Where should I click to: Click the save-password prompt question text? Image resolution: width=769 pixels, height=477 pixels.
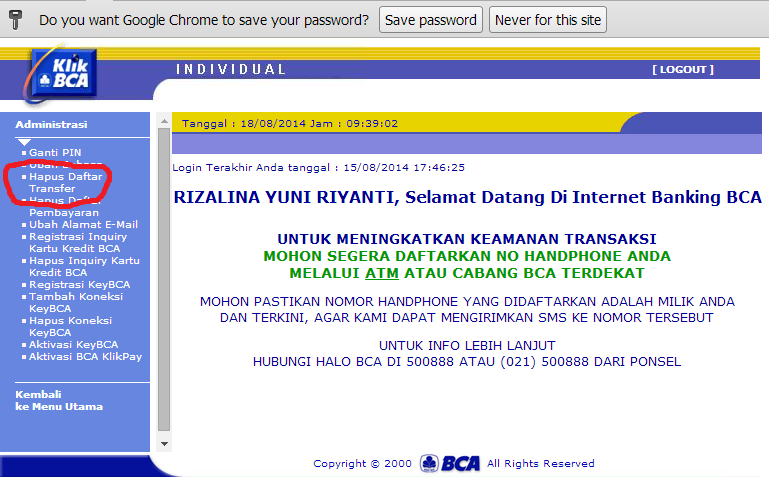pyautogui.click(x=204, y=20)
